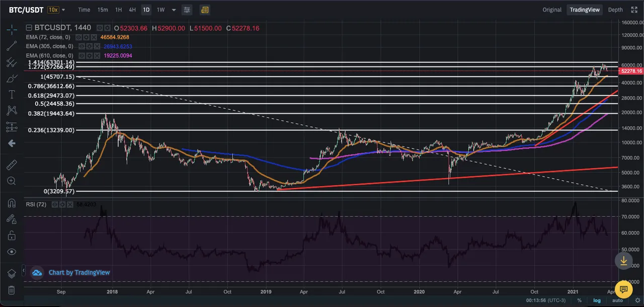The width and height of the screenshot is (644, 307).
Task: Open the object tree layers icon
Action: (12, 274)
